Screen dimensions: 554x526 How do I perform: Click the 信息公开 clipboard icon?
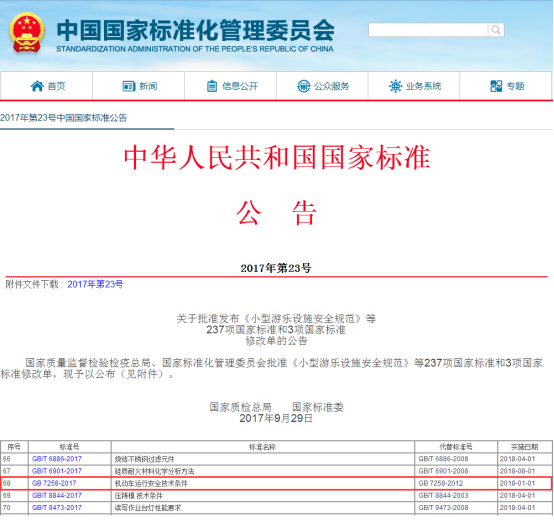point(212,86)
